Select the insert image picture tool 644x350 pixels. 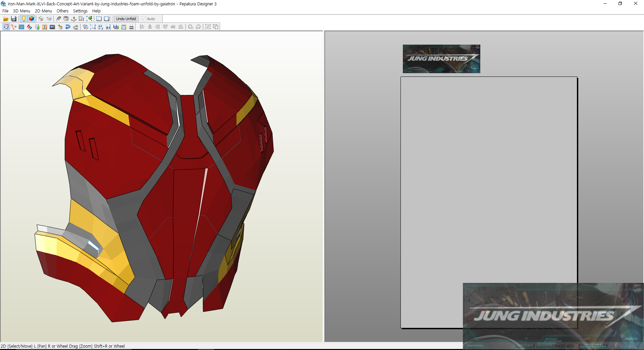click(x=52, y=27)
